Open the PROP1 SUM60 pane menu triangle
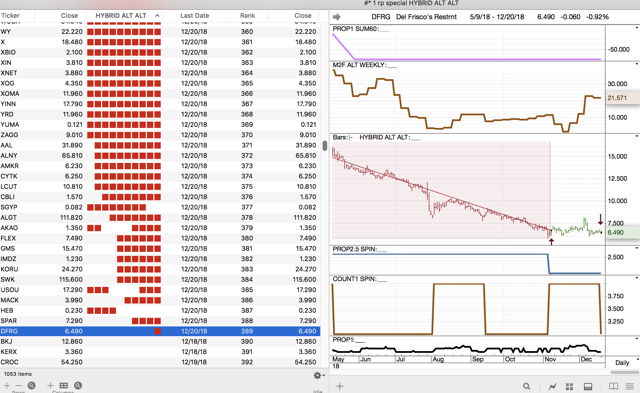This screenshot has width=640, height=393. [x=637, y=28]
